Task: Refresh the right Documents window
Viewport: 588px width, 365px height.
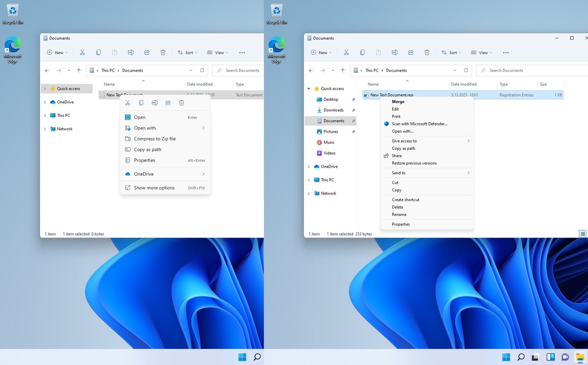Action: 466,70
